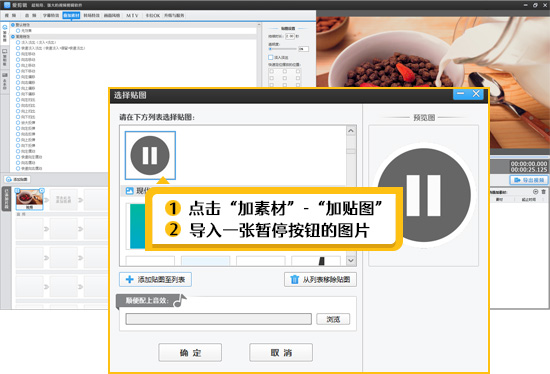Open the 音频 tab in main menu

point(31,15)
